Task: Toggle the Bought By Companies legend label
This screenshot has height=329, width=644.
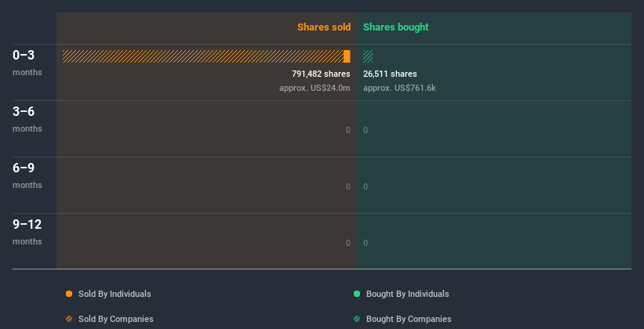Action: (409, 319)
